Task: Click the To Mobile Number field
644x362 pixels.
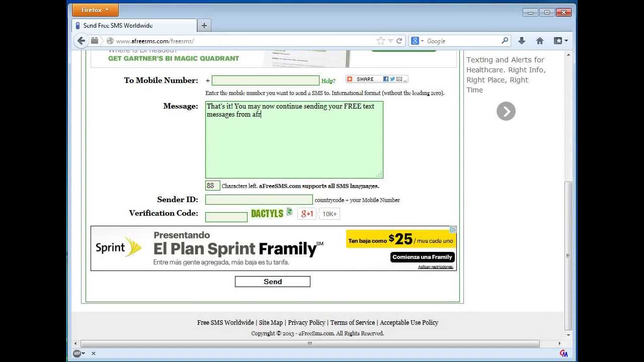Action: click(266, 80)
